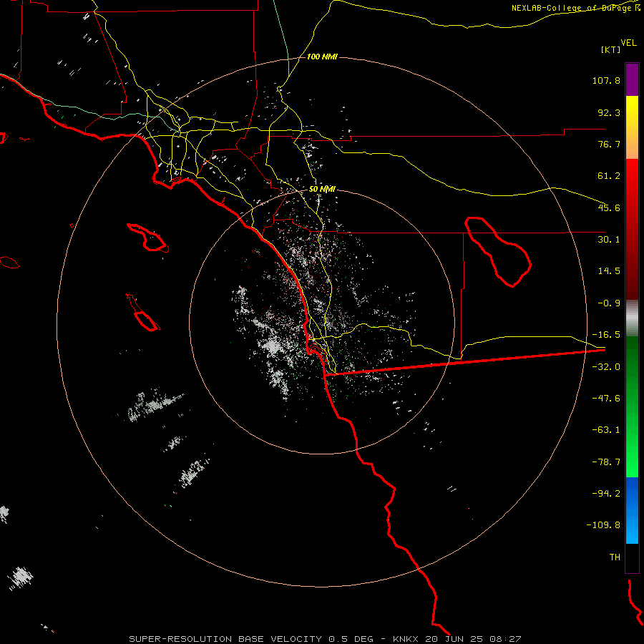The image size is (644, 644).
Task: Click the Santa Catalina Island outline
Action: click(148, 238)
